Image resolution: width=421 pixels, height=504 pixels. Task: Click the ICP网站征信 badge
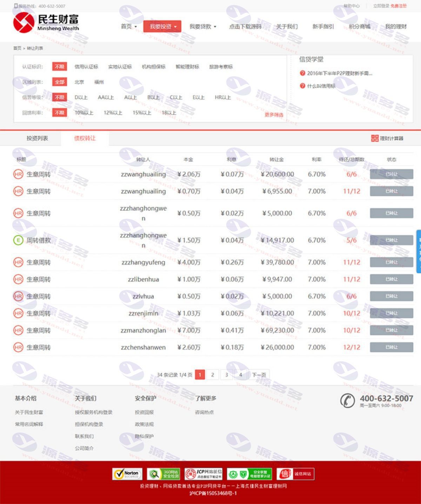(x=203, y=474)
